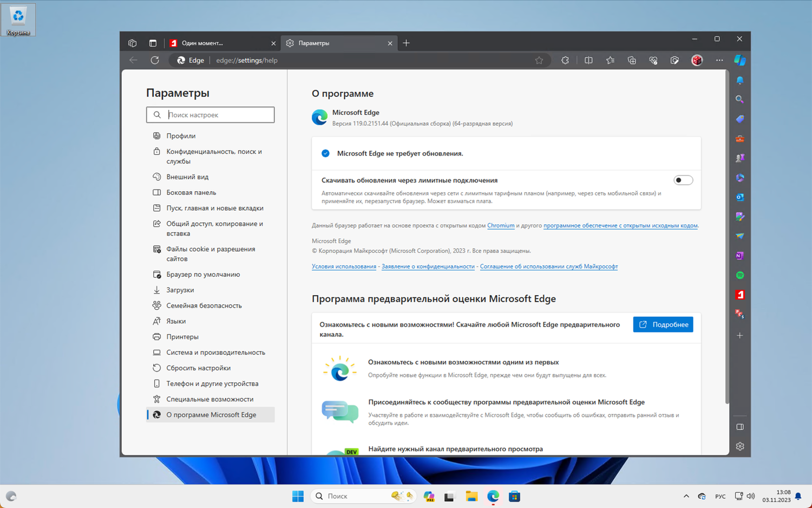Select О программе Microsoft Edge
812x508 pixels.
[210, 415]
